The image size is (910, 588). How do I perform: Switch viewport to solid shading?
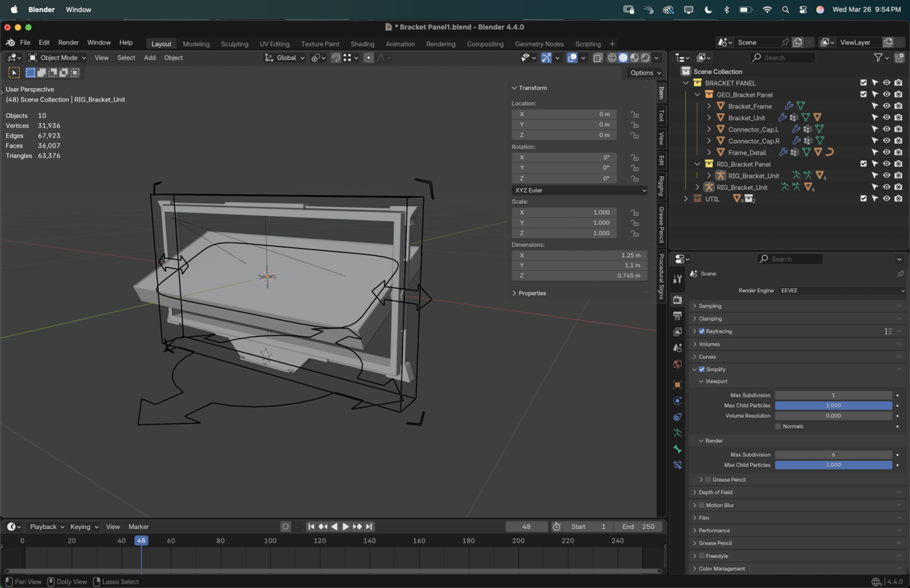(x=623, y=58)
